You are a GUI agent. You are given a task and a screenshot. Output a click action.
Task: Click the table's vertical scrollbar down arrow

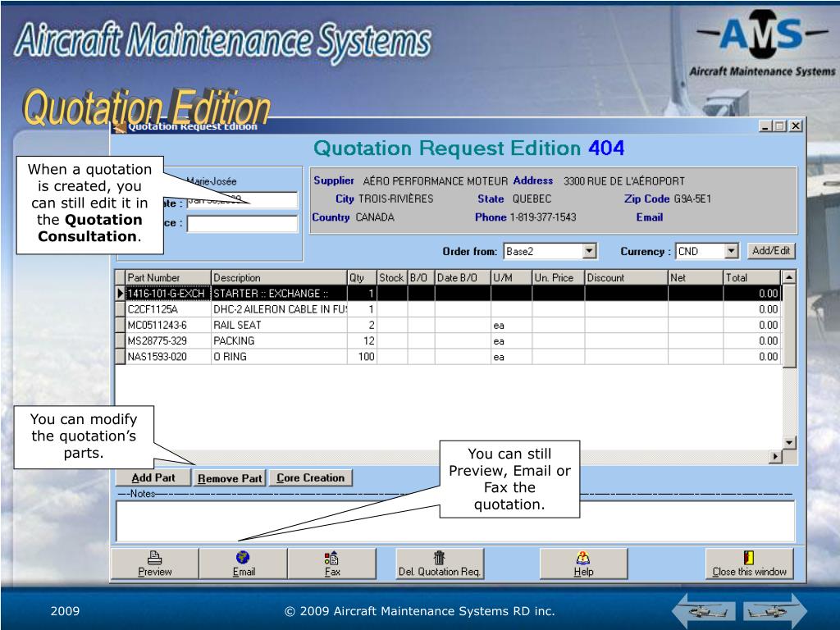788,442
